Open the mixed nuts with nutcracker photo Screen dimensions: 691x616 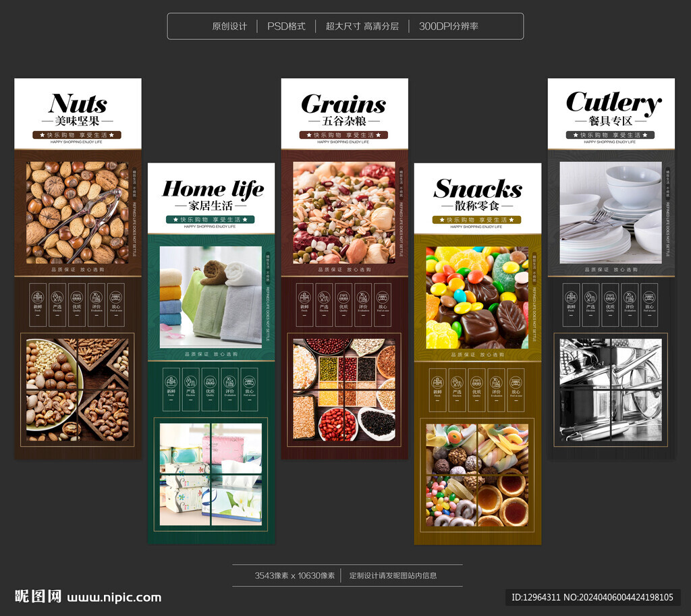(78, 213)
